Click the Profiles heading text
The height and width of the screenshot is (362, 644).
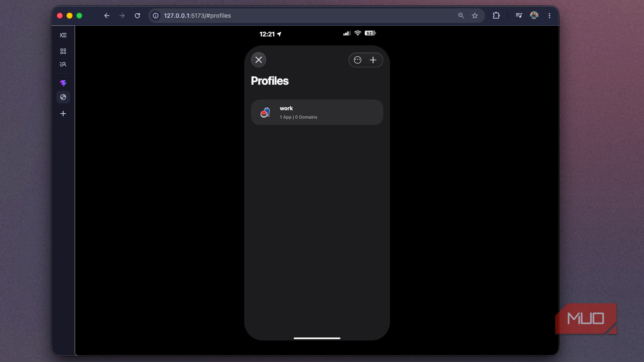click(x=270, y=81)
